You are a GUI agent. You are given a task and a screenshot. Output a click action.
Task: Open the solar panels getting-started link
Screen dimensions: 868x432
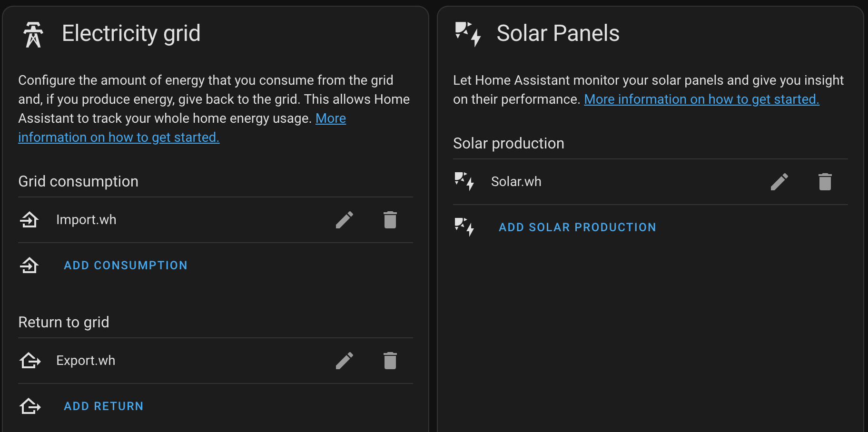(702, 99)
